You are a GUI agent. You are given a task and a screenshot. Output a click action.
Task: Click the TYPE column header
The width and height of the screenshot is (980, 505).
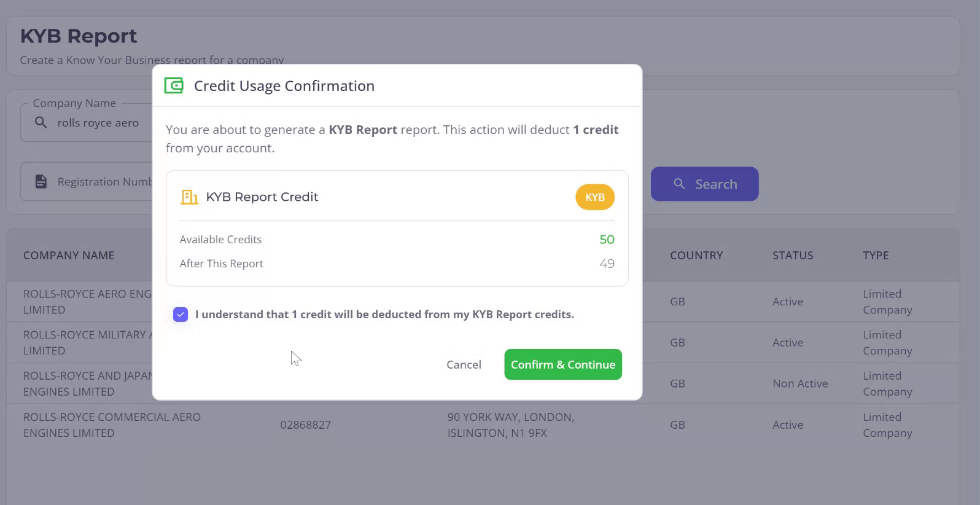click(876, 256)
